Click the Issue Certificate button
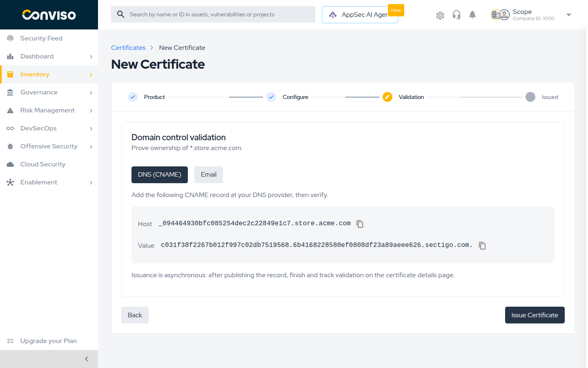 [535, 315]
